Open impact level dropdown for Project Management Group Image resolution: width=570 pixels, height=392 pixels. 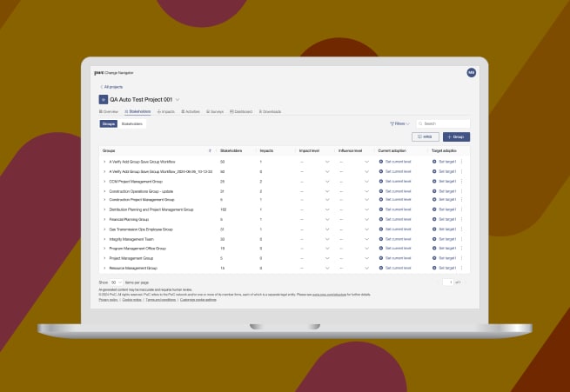tap(328, 258)
